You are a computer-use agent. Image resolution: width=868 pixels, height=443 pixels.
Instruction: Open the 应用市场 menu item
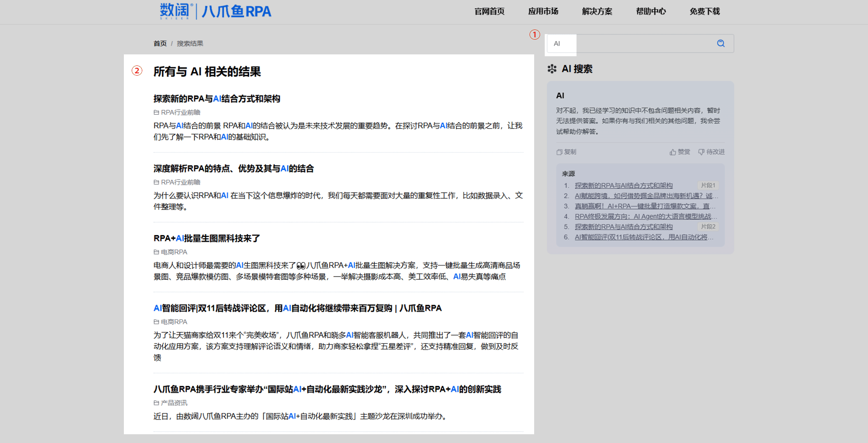click(x=543, y=12)
